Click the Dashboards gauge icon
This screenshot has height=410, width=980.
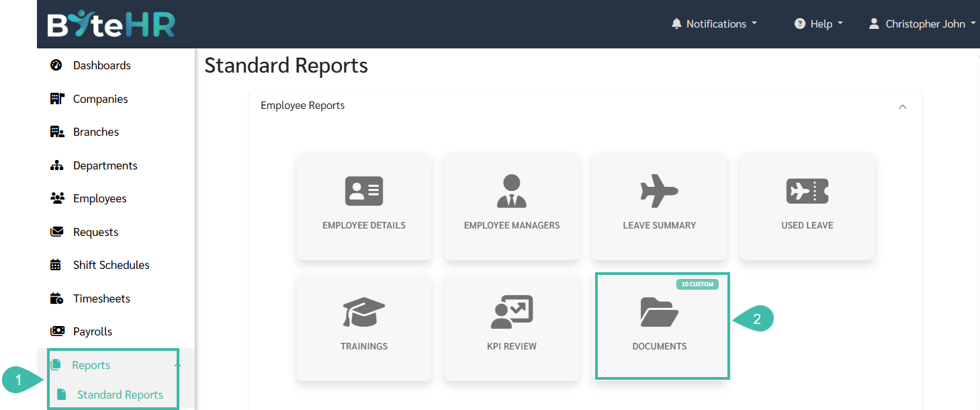[x=56, y=65]
